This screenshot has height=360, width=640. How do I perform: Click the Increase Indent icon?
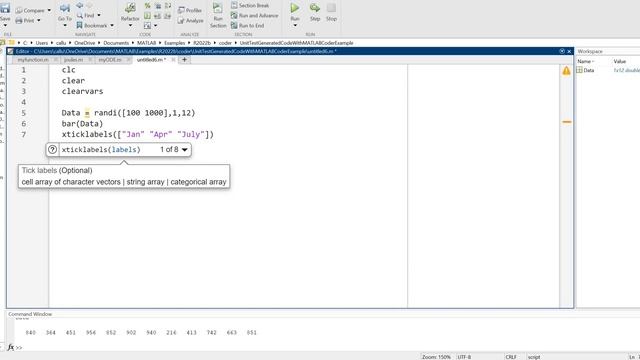(x=158, y=16)
